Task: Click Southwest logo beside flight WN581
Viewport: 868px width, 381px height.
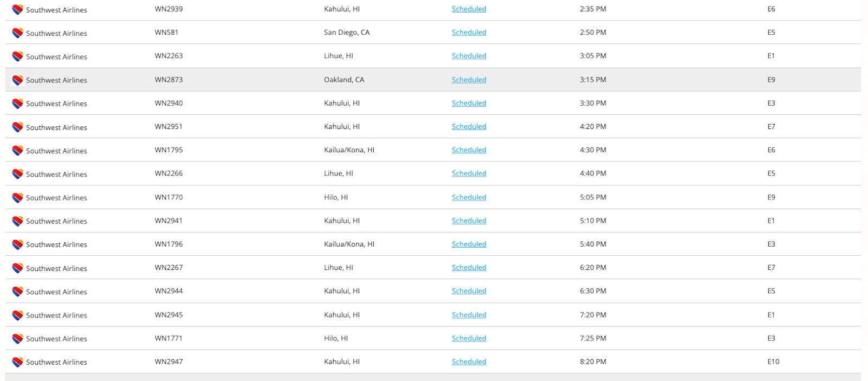Action: pos(17,33)
